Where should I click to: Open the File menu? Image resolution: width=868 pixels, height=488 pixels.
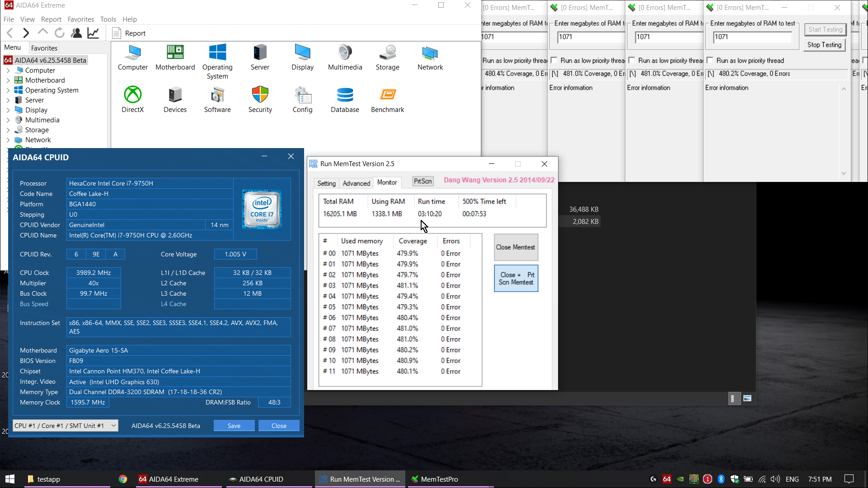pyautogui.click(x=9, y=19)
